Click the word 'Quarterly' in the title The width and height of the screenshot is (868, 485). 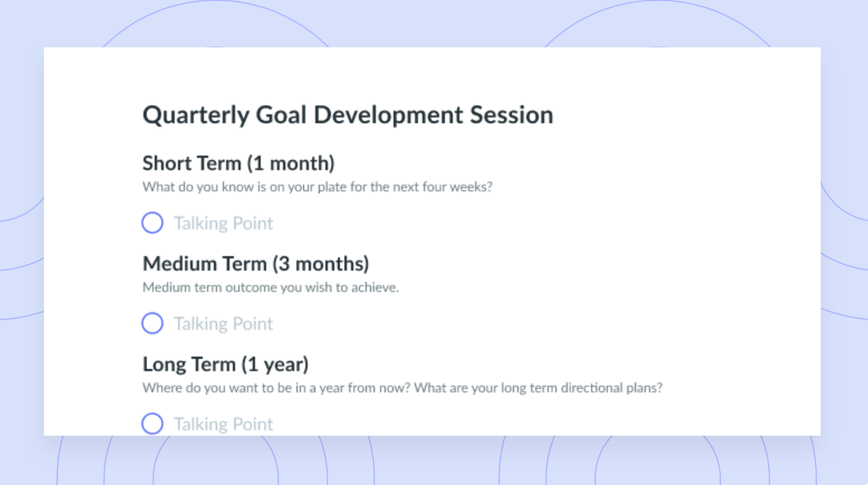(x=196, y=116)
